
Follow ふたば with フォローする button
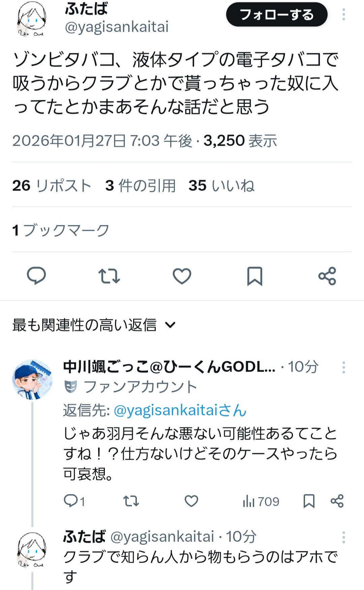click(x=277, y=14)
